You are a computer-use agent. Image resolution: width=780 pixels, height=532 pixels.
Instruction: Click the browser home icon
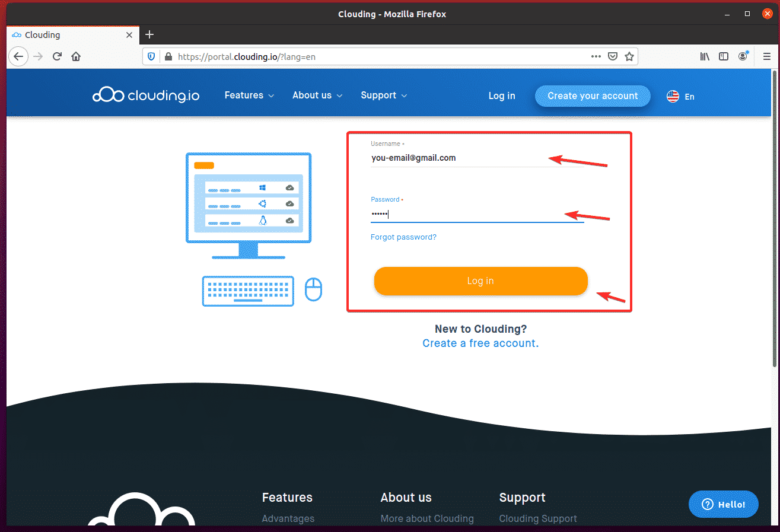coord(76,56)
